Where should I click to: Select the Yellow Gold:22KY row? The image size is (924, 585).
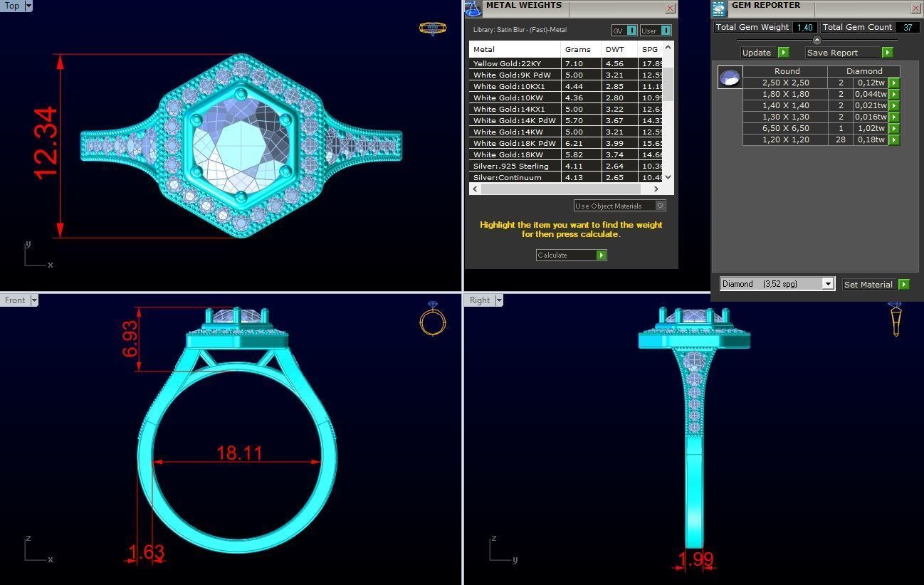pyautogui.click(x=565, y=63)
